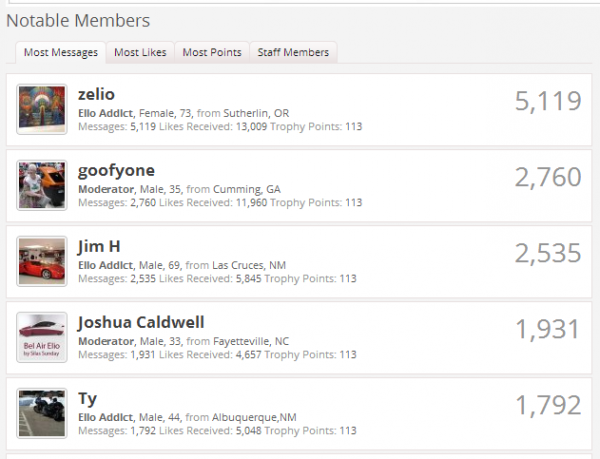Click the Ty username link
This screenshot has width=600, height=459.
click(88, 399)
